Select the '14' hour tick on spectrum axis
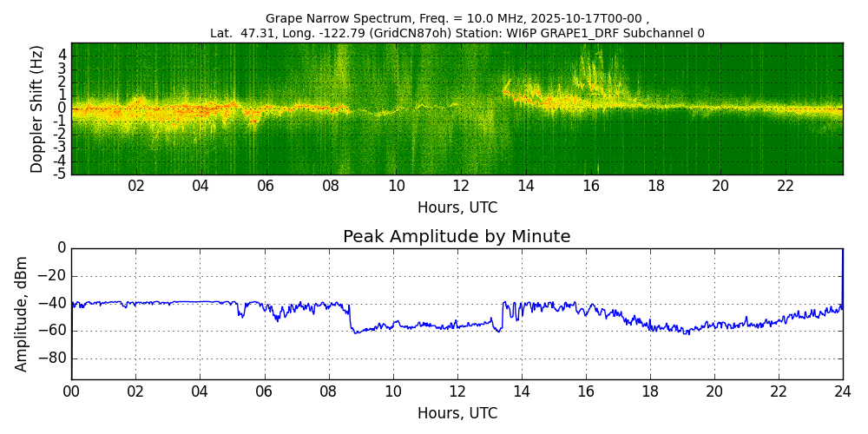 coord(526,187)
